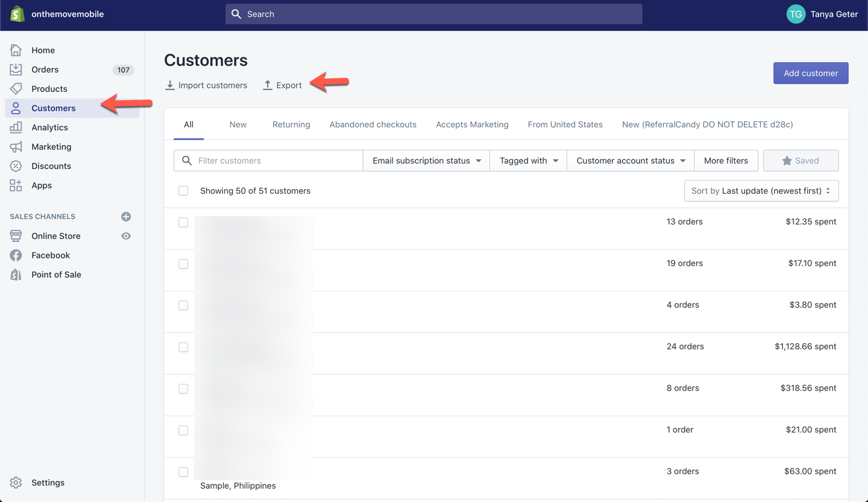Click the $1,128.66 spent value

805,346
